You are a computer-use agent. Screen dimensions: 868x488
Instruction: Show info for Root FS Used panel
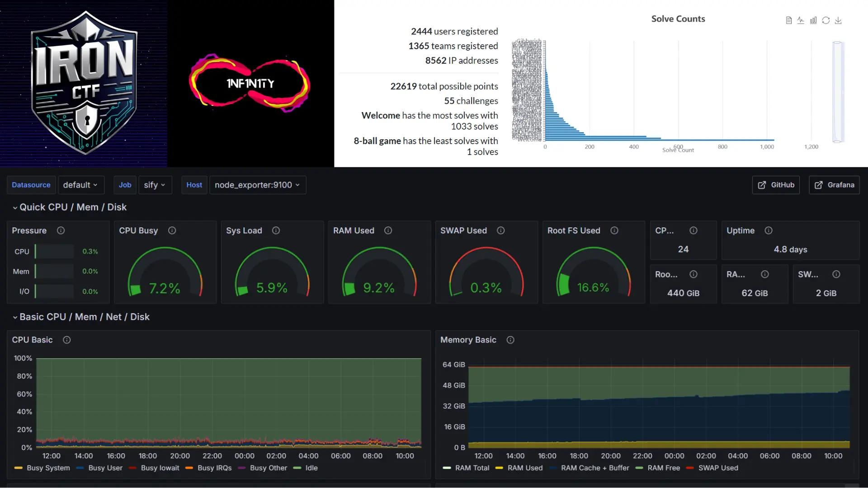pos(614,230)
